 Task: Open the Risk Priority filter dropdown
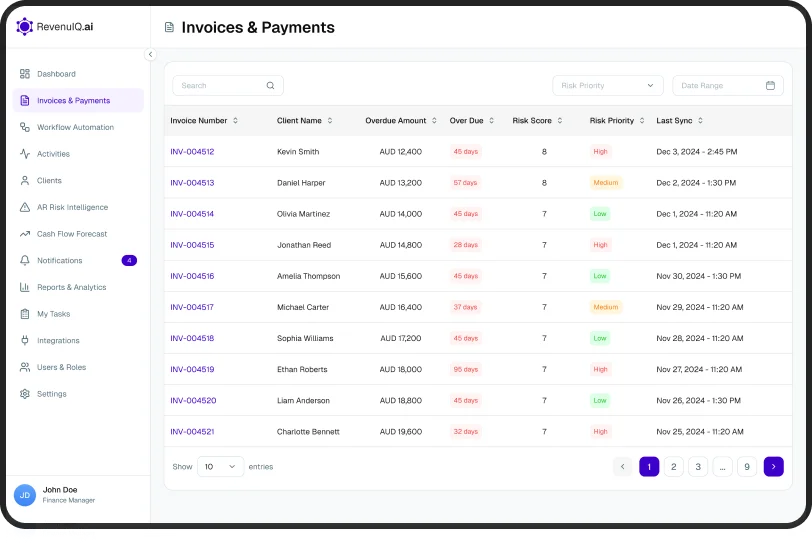pos(607,85)
